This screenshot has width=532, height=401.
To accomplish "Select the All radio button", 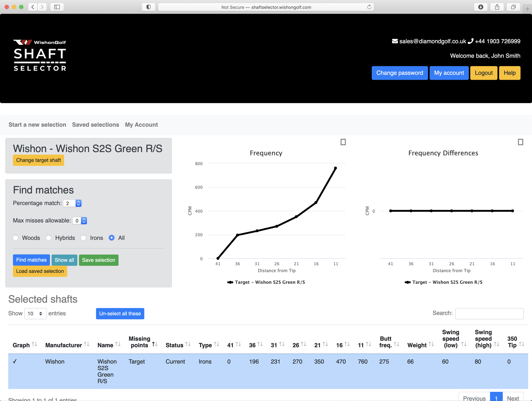I will pyautogui.click(x=112, y=238).
